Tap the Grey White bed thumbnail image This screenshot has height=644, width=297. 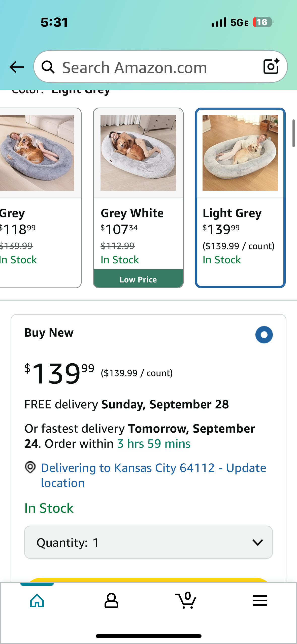click(138, 153)
